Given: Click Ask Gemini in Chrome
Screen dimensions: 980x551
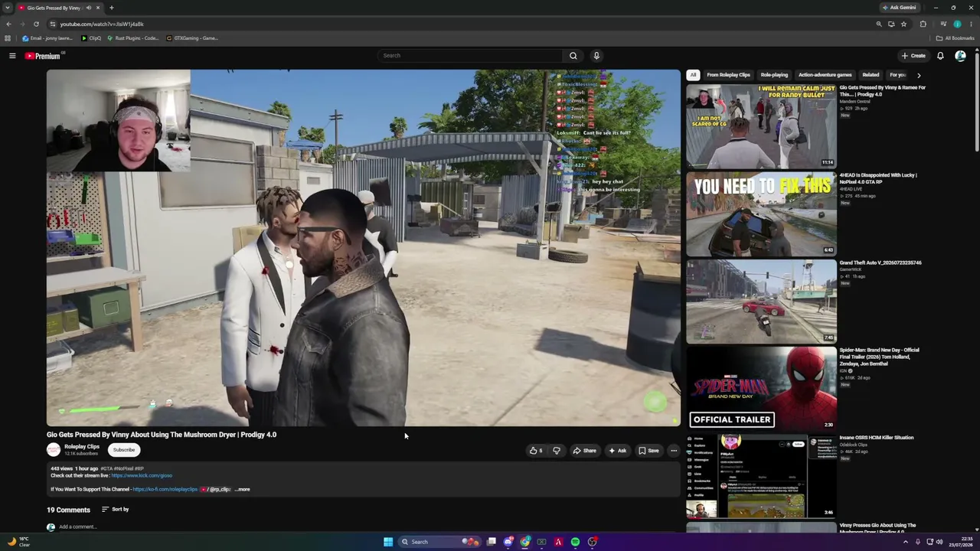Looking at the screenshot, I should pos(899,8).
